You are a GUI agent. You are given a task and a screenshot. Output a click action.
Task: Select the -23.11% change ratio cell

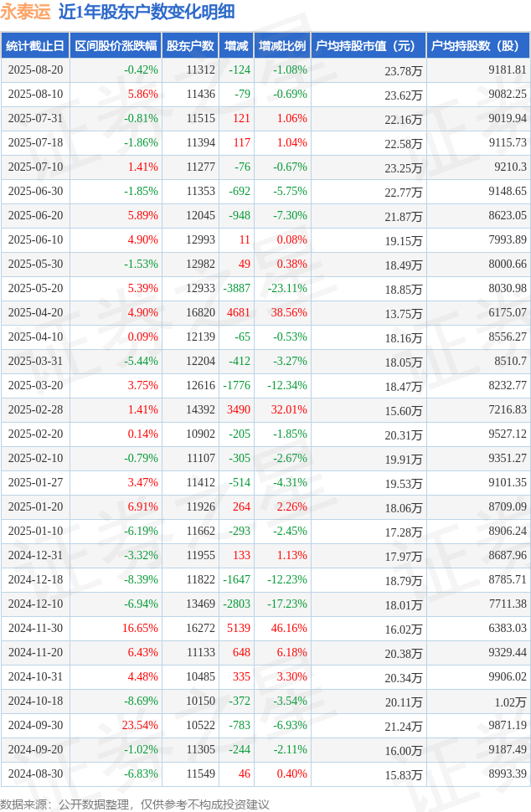click(287, 289)
